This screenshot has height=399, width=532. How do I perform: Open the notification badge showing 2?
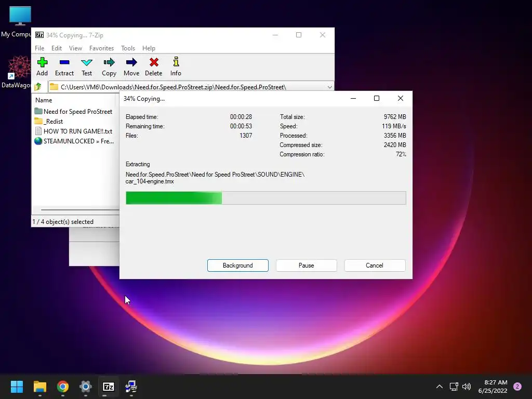pyautogui.click(x=517, y=387)
